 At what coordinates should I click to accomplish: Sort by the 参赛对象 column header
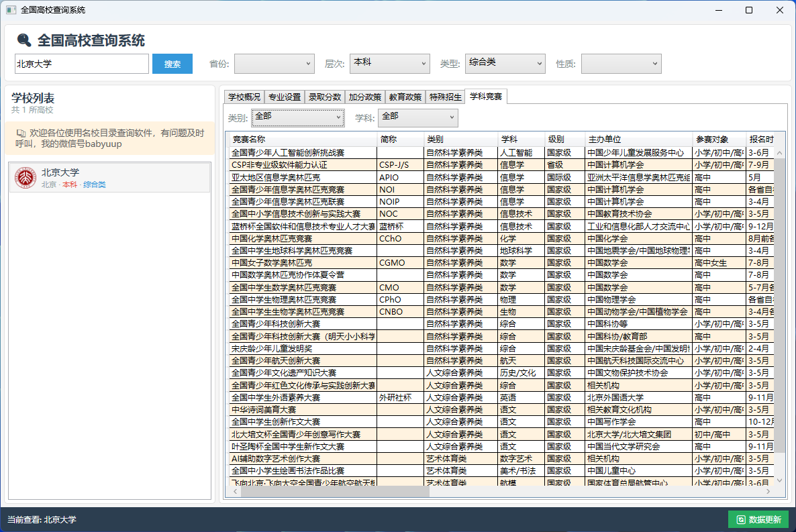719,139
